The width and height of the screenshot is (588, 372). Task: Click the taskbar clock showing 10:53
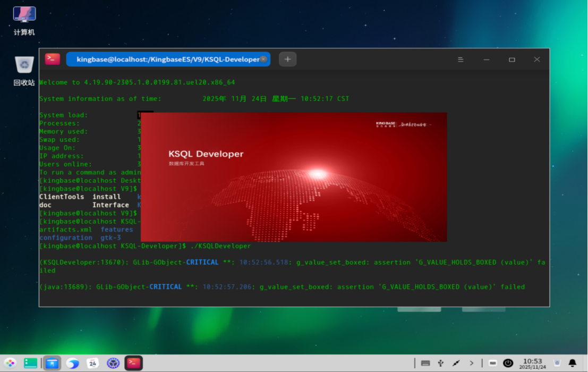[532, 363]
